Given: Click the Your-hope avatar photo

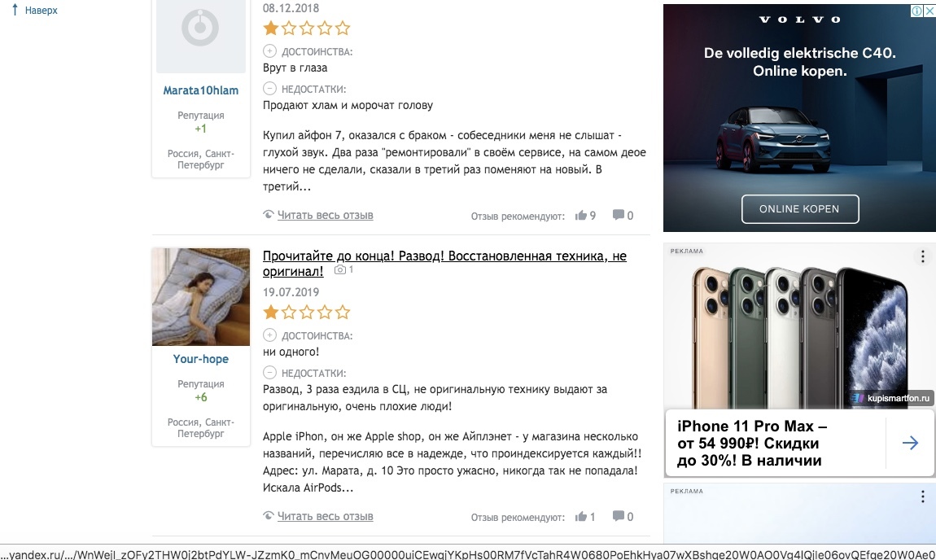Looking at the screenshot, I should [x=200, y=297].
